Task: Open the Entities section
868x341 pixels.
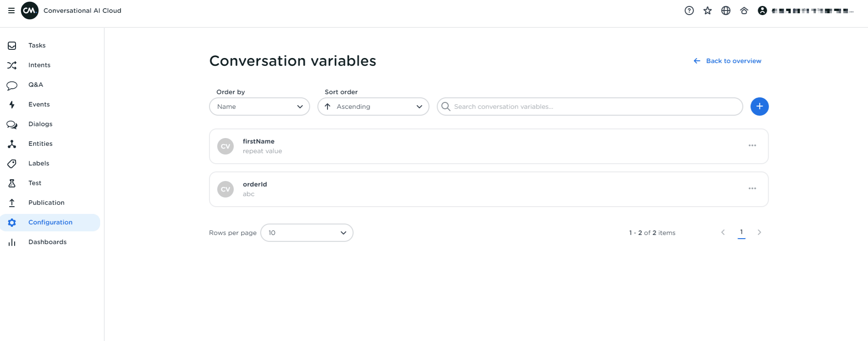Action: click(11, 144)
